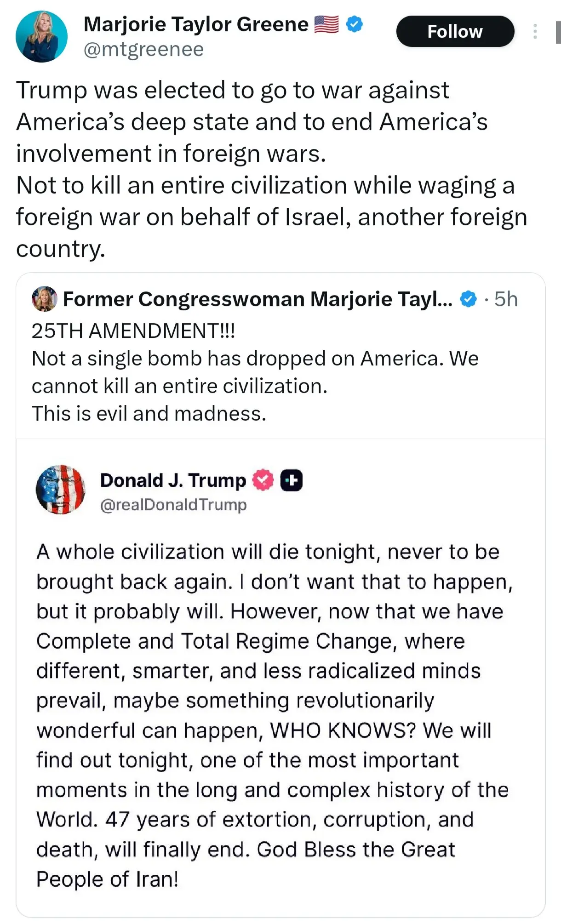Click the Marjorie Taylor Greene display name
Viewport: 561px width, 924px height.
[x=196, y=24]
